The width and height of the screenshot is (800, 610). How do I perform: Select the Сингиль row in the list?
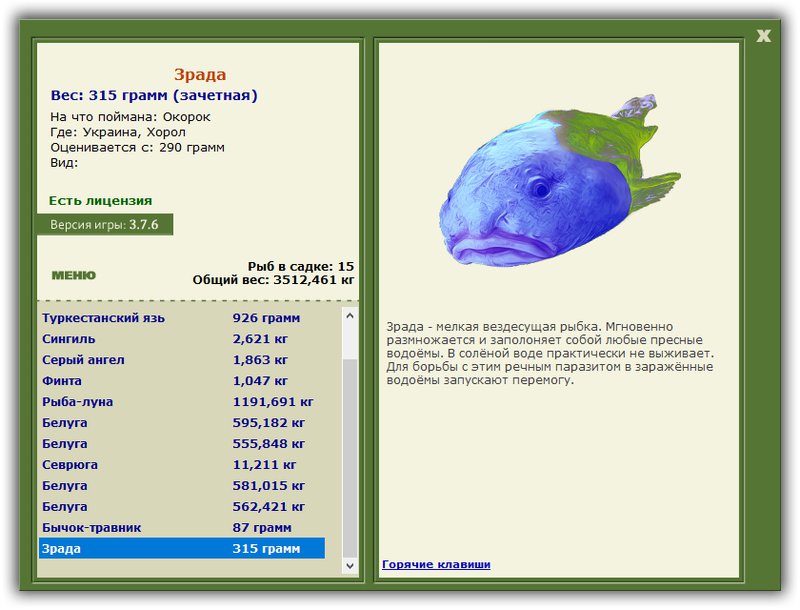tap(182, 339)
